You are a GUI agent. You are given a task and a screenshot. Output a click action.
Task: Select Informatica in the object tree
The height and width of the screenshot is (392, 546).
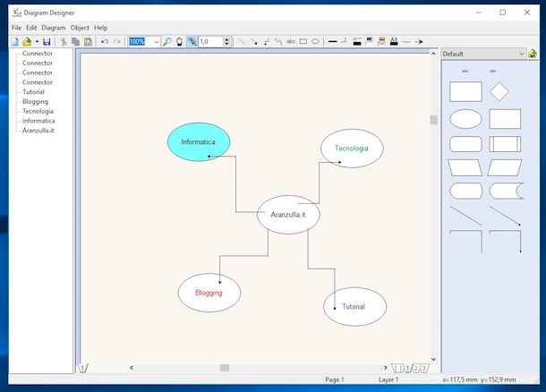pyautogui.click(x=38, y=121)
